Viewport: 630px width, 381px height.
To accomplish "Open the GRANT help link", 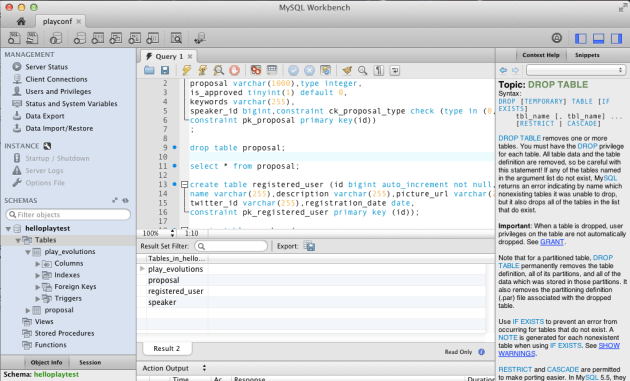I will click(552, 242).
